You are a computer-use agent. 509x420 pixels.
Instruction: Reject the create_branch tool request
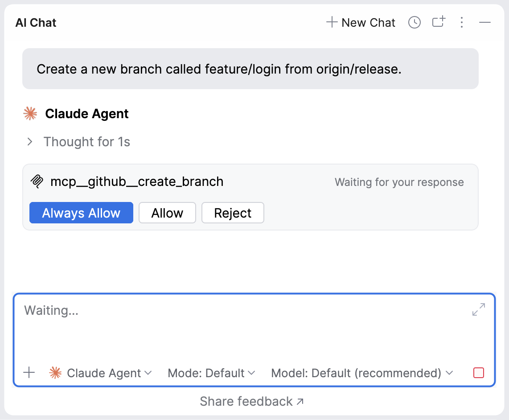point(233,213)
